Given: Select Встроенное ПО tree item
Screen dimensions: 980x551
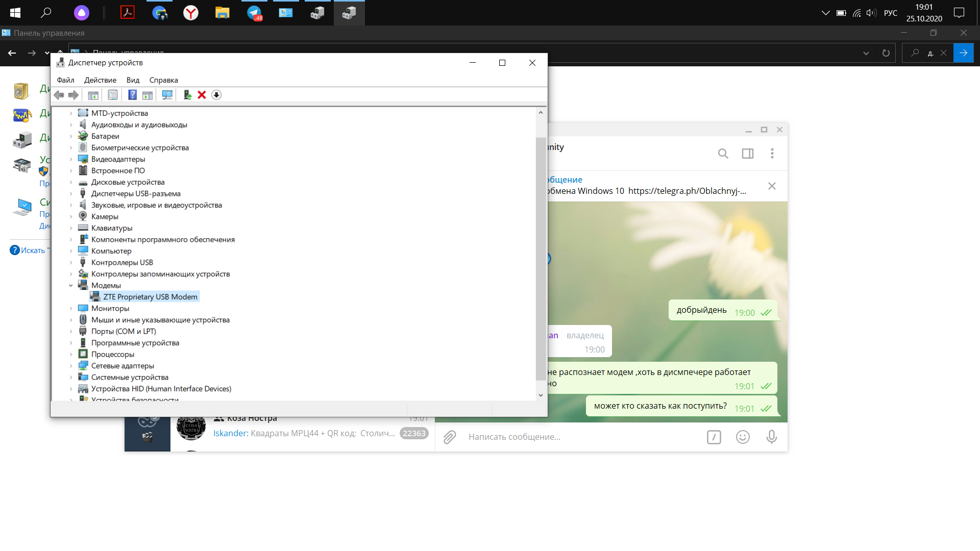Looking at the screenshot, I should (x=118, y=171).
